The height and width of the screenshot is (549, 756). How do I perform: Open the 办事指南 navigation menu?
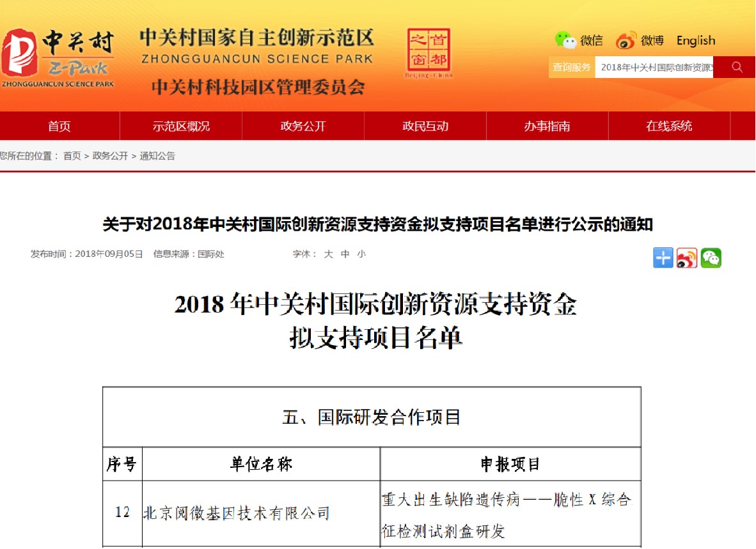[547, 126]
